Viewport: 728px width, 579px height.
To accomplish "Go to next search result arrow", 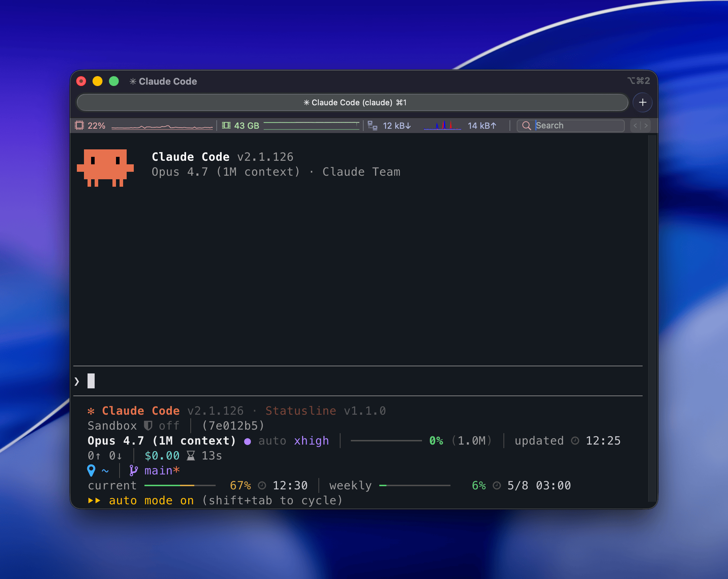I will tap(646, 126).
